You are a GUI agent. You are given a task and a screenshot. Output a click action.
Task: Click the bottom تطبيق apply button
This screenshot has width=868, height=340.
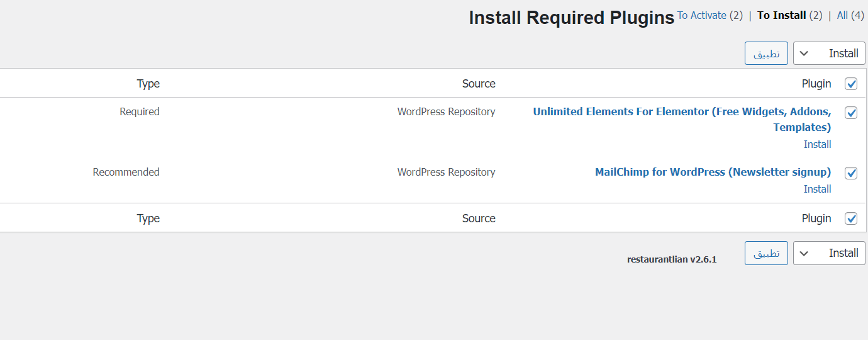(x=767, y=253)
